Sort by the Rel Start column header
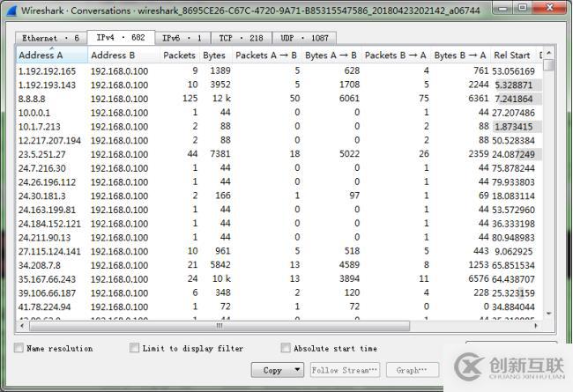573x392 pixels. click(x=511, y=55)
